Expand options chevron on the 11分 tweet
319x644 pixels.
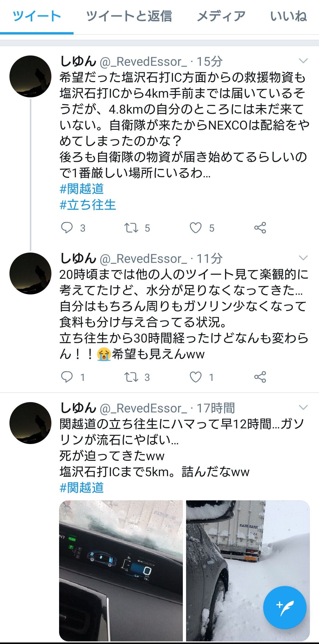303,258
